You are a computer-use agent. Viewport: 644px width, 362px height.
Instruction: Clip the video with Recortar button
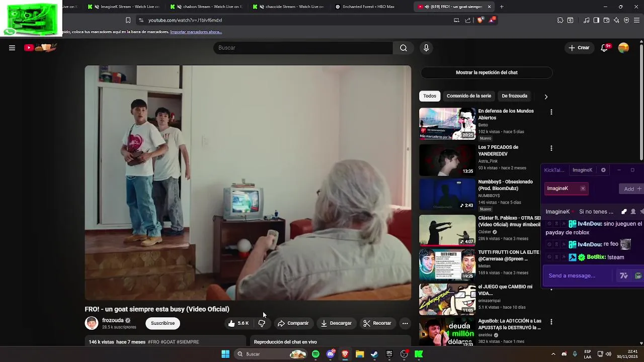377,323
